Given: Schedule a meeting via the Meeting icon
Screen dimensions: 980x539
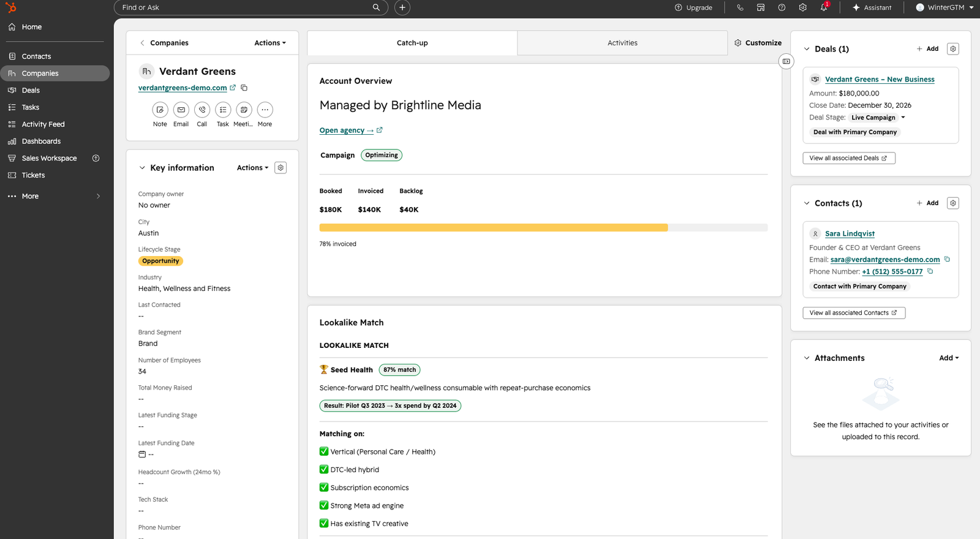Looking at the screenshot, I should coord(244,110).
